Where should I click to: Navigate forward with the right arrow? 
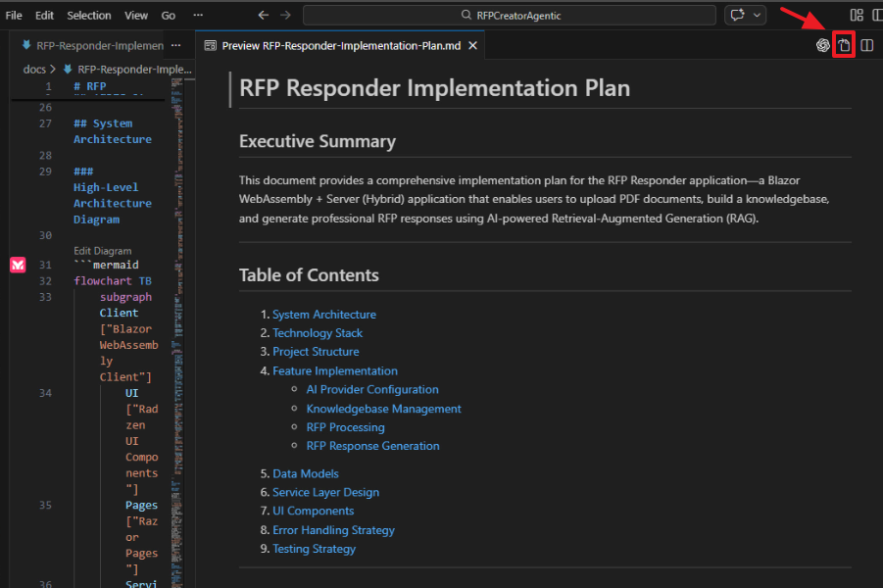click(x=285, y=16)
